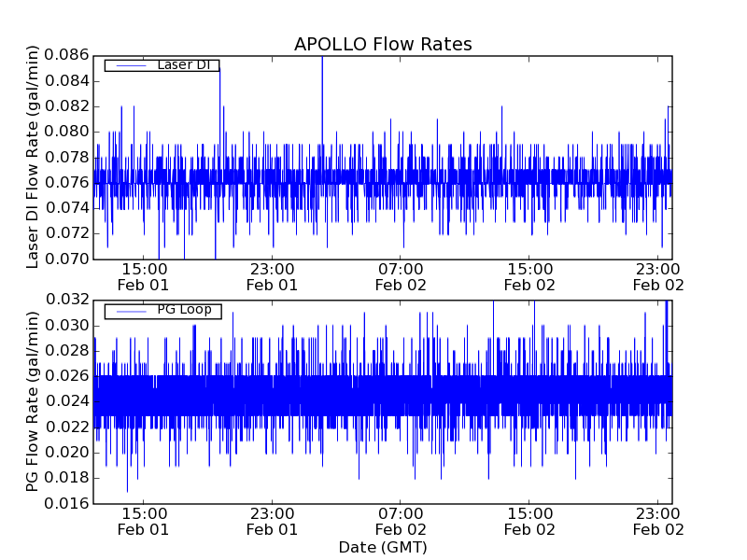This screenshot has height=560, width=747.
Task: Click the 0.074 tick label
Action: point(66,208)
